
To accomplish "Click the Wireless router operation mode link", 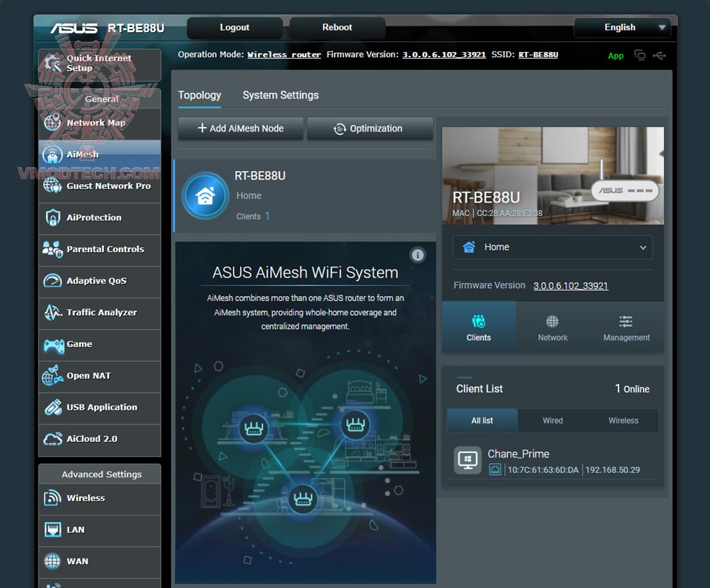I will coord(284,55).
